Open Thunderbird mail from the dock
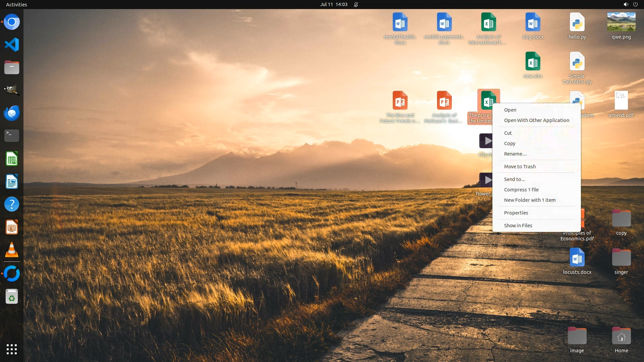The image size is (644, 362). (x=12, y=113)
